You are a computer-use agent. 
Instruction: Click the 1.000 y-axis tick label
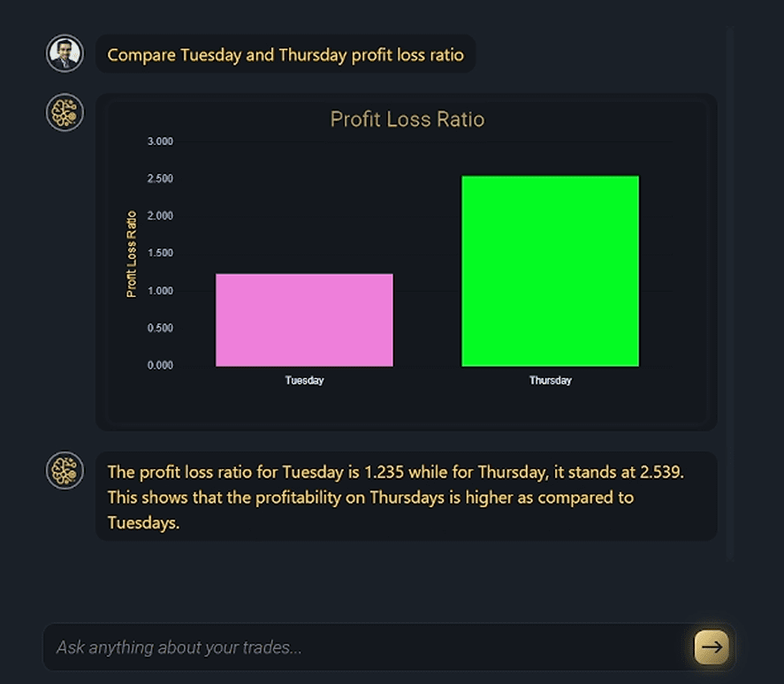tap(160, 291)
